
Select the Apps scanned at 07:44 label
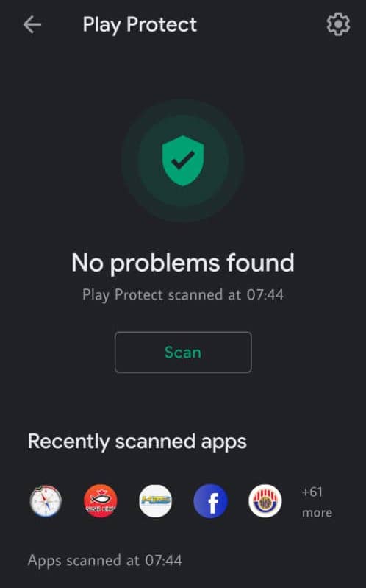[x=105, y=561]
